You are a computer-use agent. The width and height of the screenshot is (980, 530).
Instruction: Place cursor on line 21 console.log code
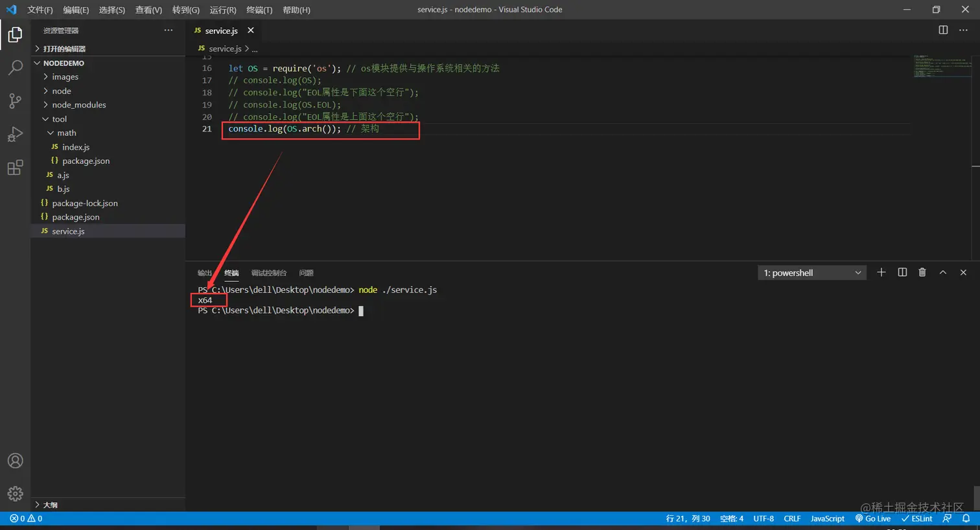[303, 129]
